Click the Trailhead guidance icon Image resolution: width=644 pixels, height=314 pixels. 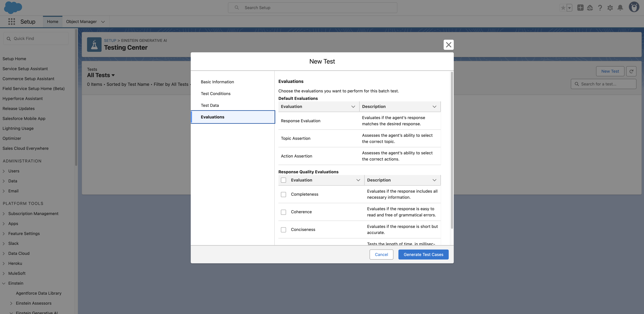pyautogui.click(x=590, y=8)
